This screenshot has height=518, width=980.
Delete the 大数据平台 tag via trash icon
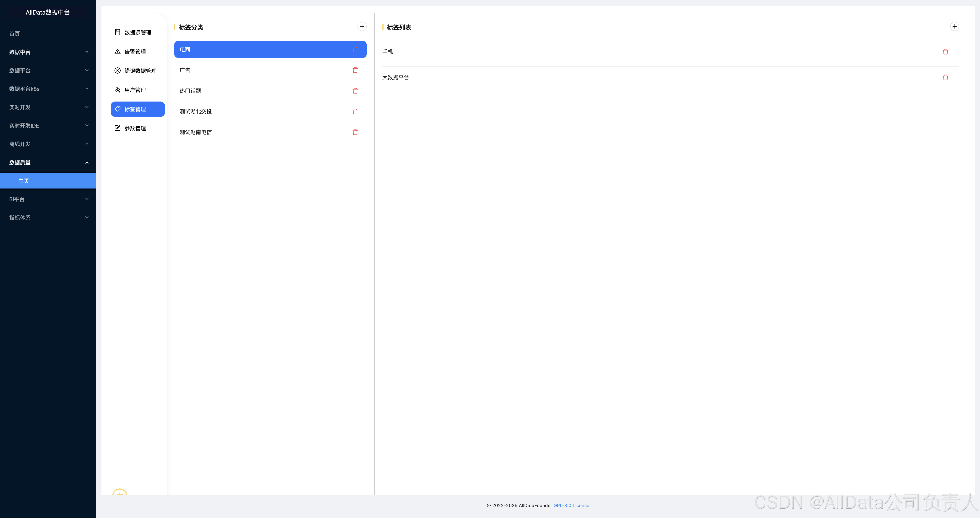945,78
